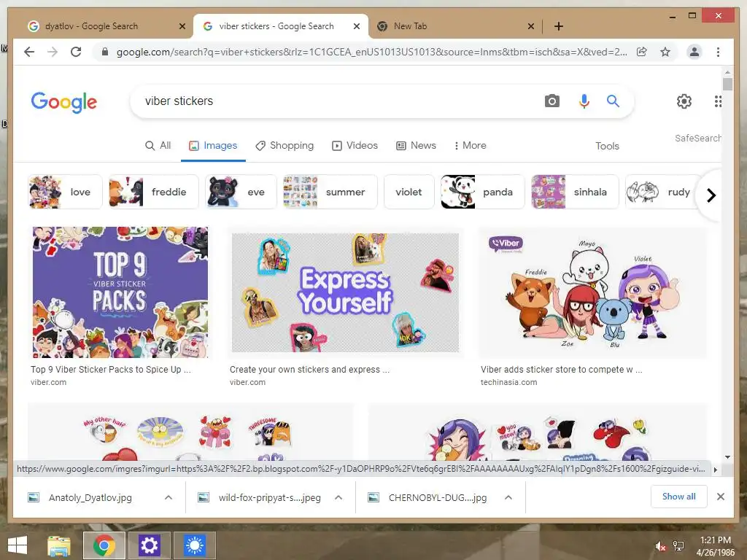Click the Google logo
The height and width of the screenshot is (560, 747).
coord(64,102)
